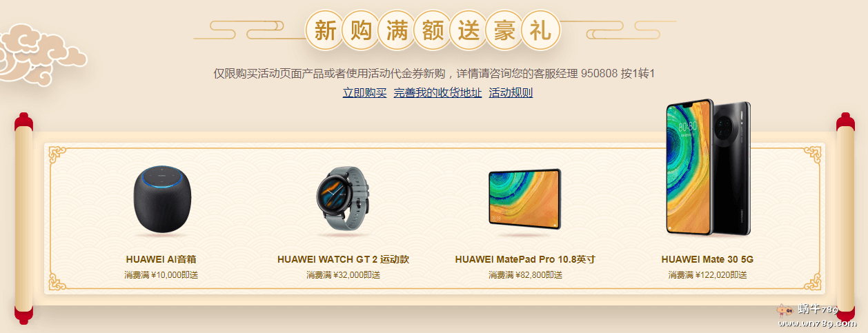Click the 新 character badge in the heading
The height and width of the screenshot is (333, 868).
(325, 30)
